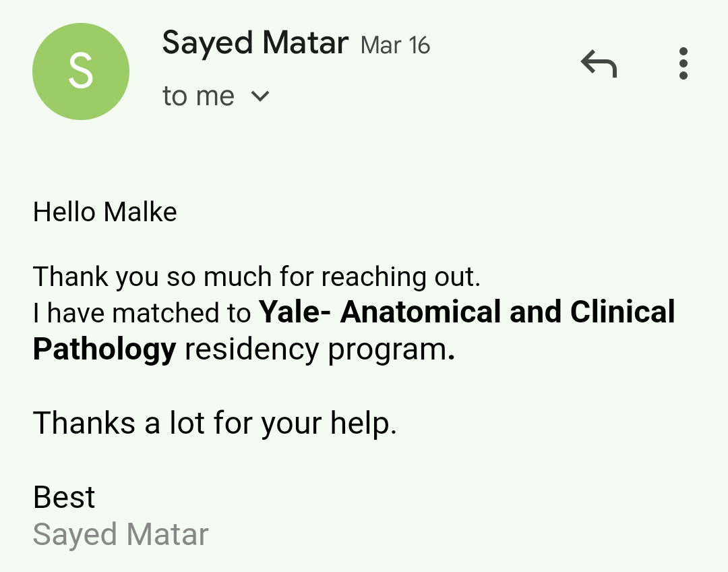Tap the bold word 'Pathology'
Image resolution: width=728 pixels, height=572 pixels.
104,349
